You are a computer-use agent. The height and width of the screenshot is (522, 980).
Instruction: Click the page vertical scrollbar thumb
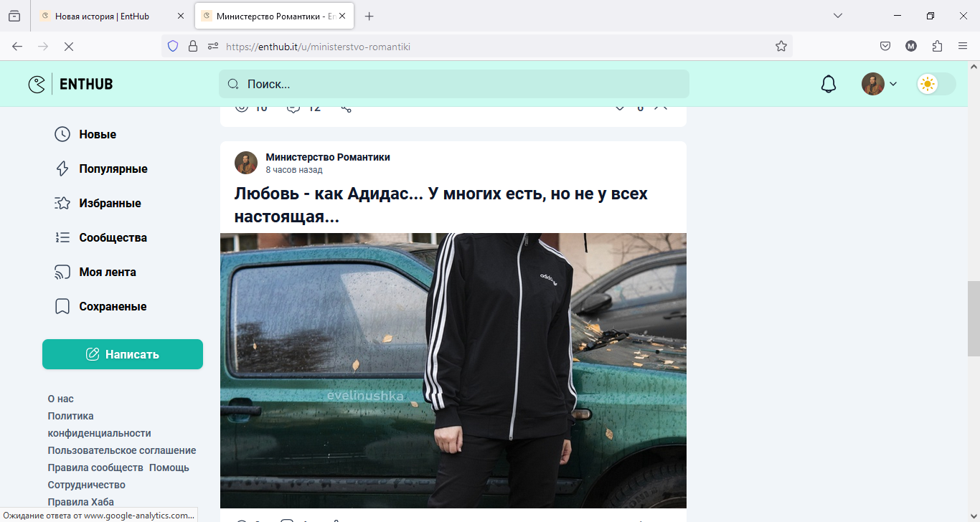point(974,318)
